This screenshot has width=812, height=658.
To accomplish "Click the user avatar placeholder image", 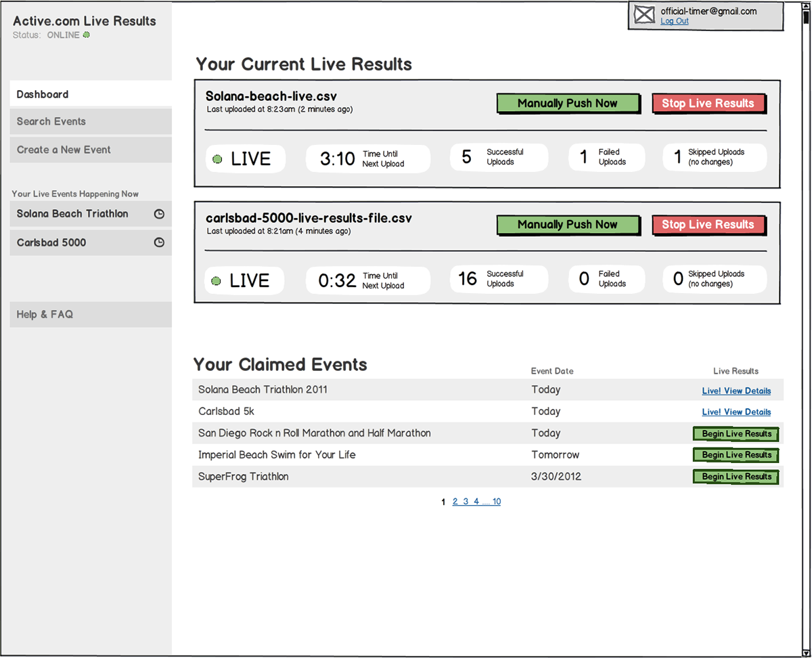I will [x=645, y=16].
